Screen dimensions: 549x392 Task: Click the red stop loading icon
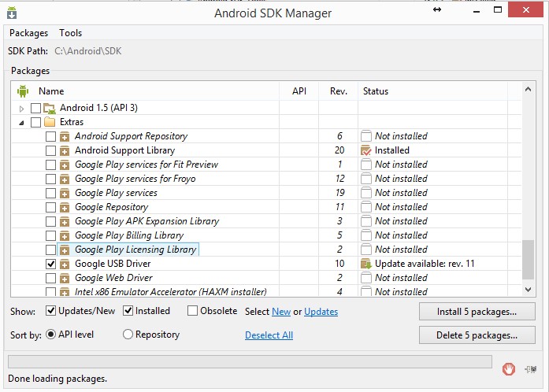click(509, 369)
